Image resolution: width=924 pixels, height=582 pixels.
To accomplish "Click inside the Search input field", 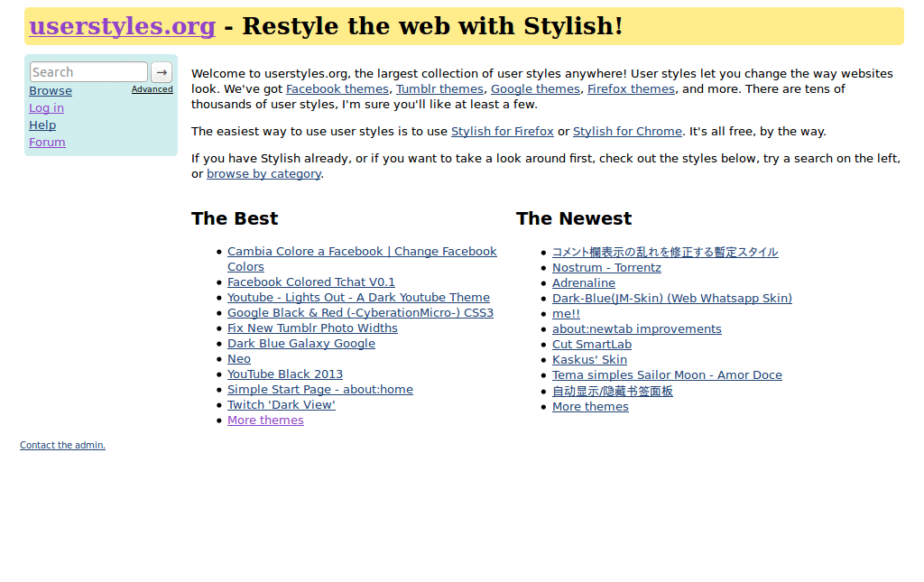I will [88, 71].
